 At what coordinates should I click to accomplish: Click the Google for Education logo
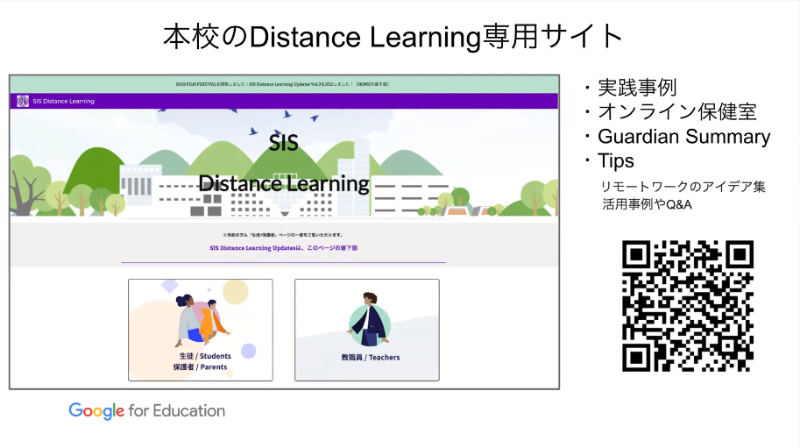click(x=147, y=411)
